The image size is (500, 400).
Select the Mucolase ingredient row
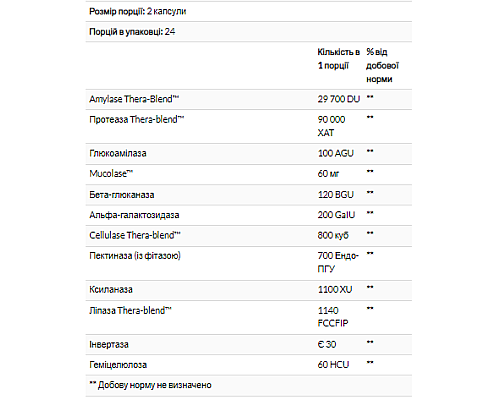click(x=249, y=174)
